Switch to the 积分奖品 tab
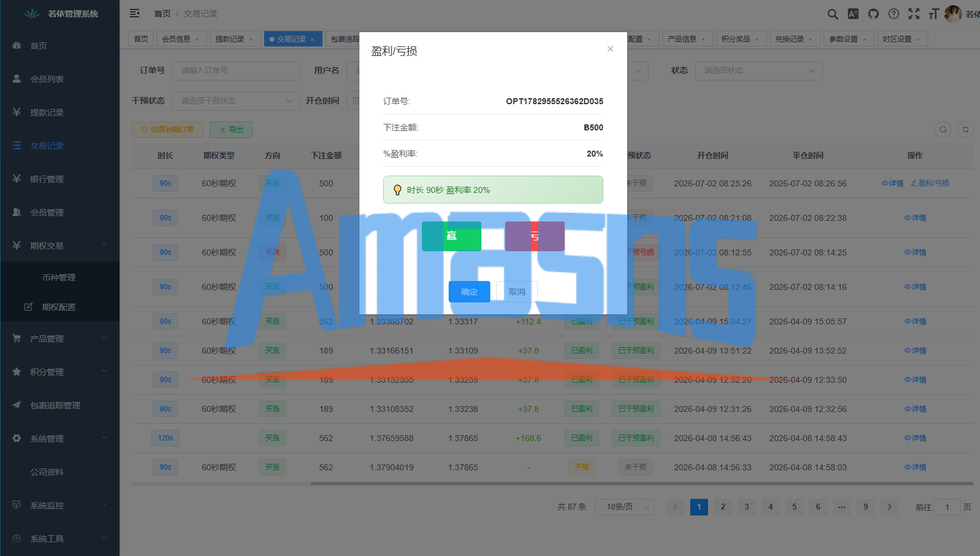 pyautogui.click(x=740, y=39)
